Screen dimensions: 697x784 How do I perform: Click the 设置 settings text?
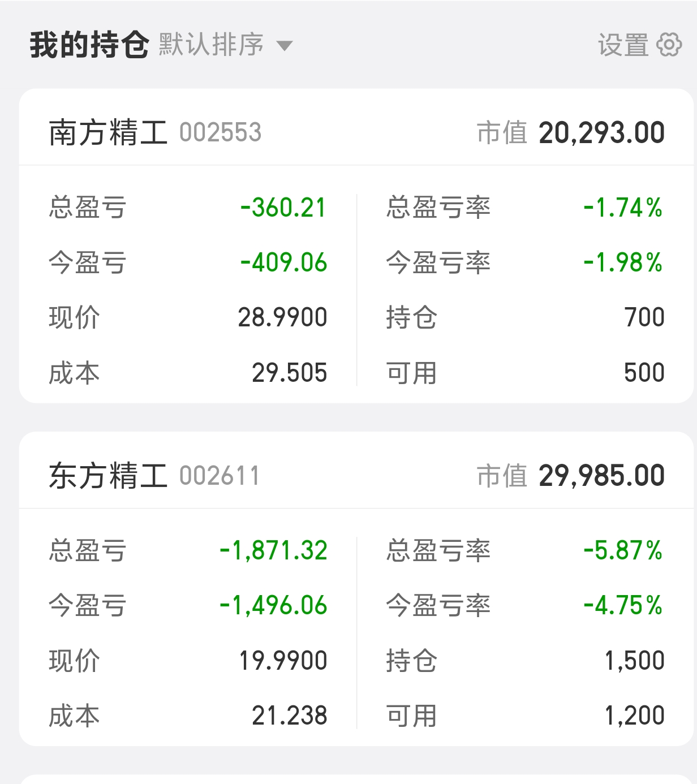(x=623, y=45)
